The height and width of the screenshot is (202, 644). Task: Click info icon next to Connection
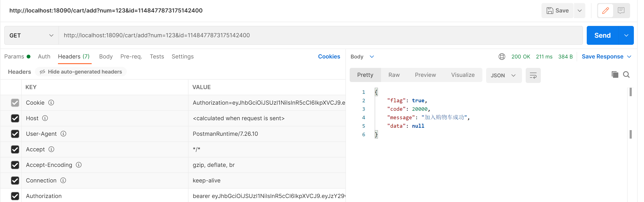(63, 180)
